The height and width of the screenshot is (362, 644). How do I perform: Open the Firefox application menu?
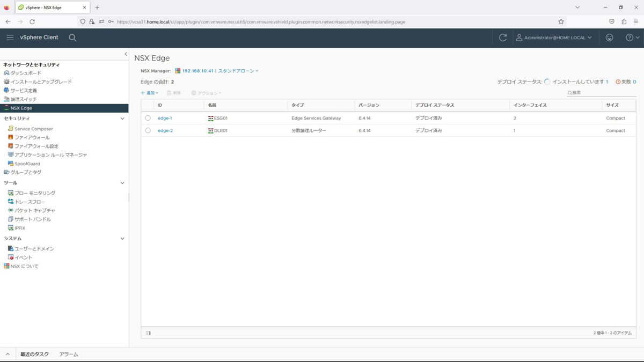636,21
